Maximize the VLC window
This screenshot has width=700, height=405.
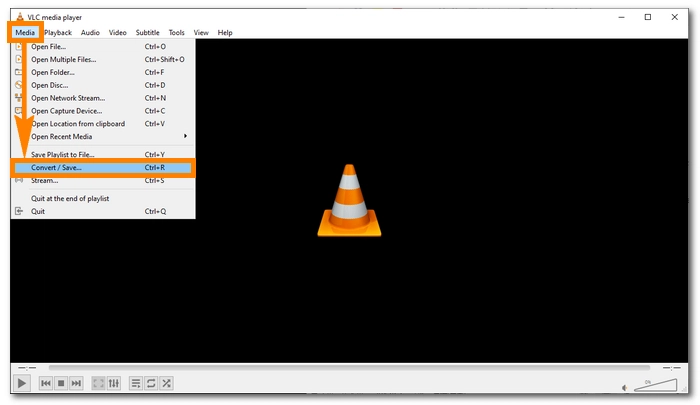[648, 17]
